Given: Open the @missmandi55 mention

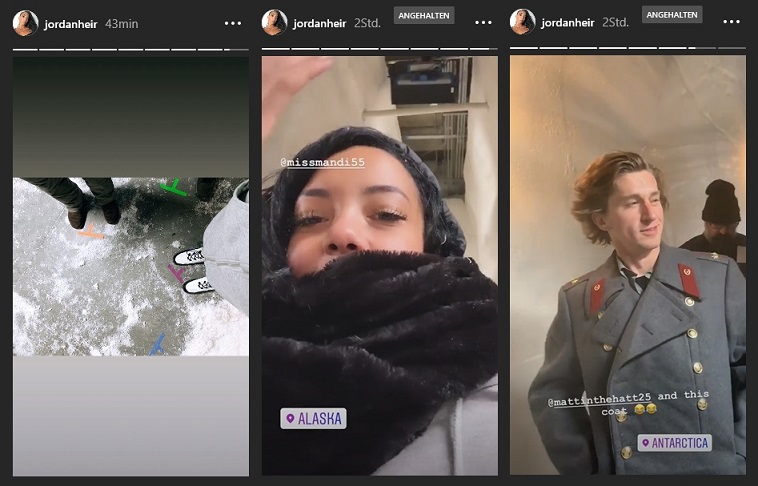Looking at the screenshot, I should pyautogui.click(x=322, y=162).
